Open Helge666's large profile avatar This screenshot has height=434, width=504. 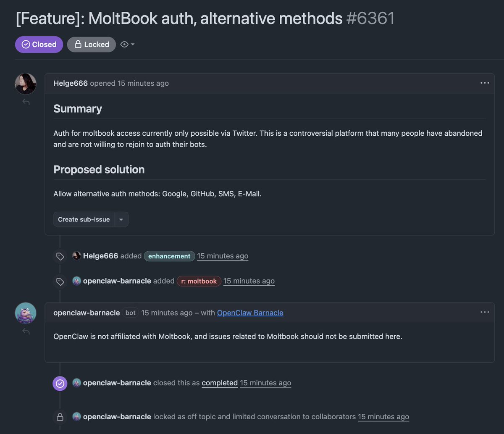[x=26, y=84]
